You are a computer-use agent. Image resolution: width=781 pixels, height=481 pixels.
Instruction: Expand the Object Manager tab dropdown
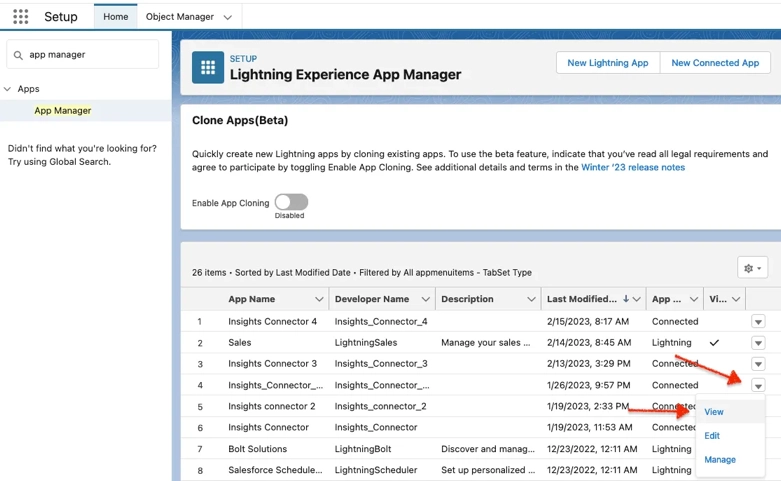228,17
